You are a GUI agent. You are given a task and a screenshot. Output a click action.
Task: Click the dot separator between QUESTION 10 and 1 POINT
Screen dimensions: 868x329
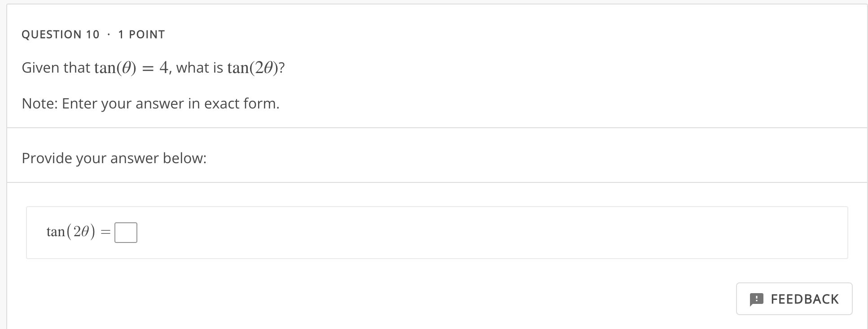pyautogui.click(x=108, y=34)
